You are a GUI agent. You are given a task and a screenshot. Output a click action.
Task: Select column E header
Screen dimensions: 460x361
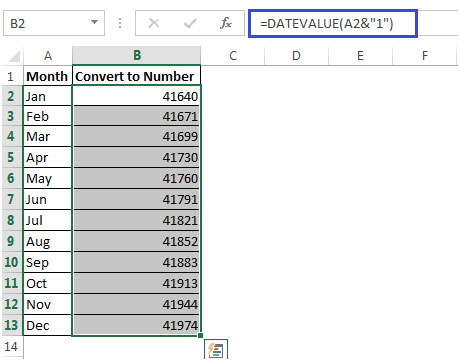(360, 56)
